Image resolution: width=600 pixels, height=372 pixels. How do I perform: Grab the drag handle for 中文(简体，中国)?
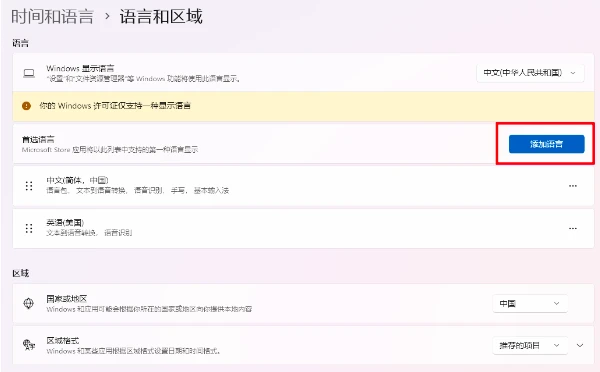(29, 186)
